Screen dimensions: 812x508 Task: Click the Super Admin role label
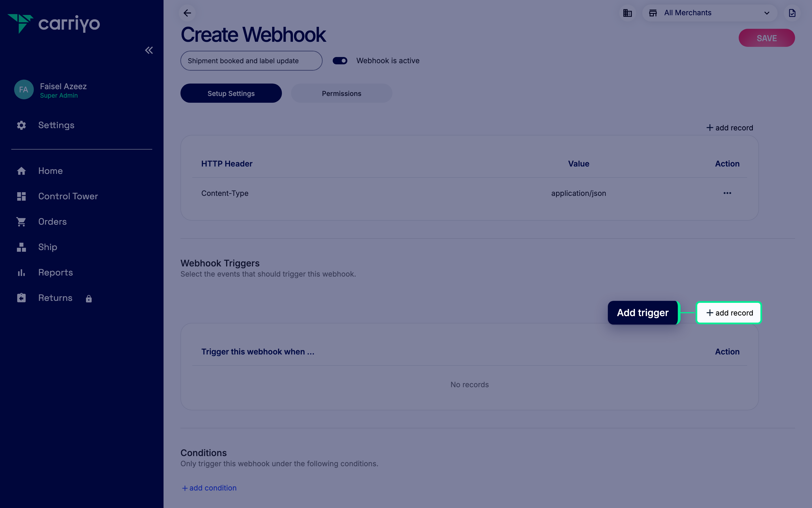[59, 96]
